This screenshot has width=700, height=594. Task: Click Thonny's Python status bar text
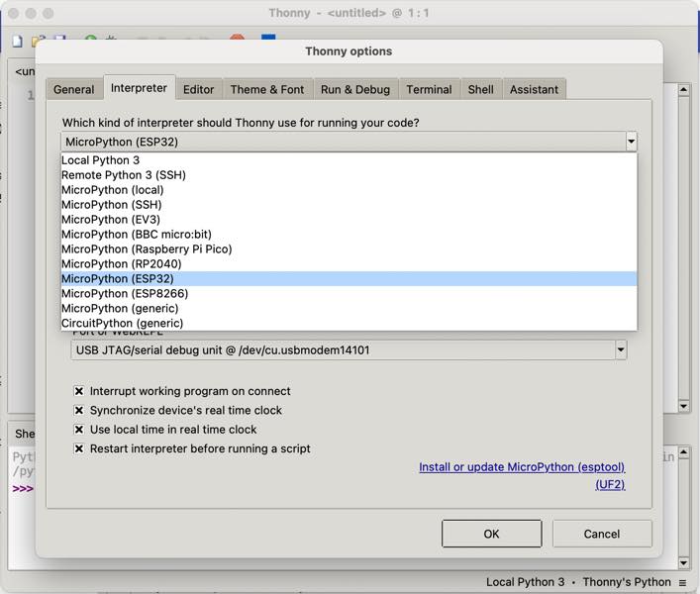pos(627,582)
